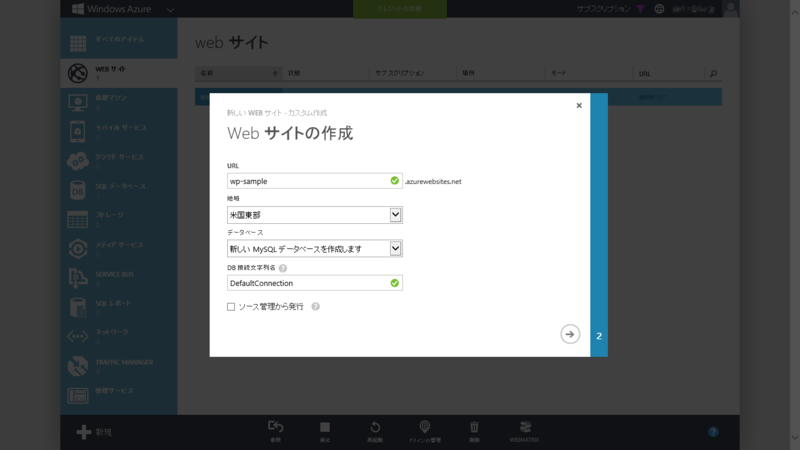Click the user avatar icon
The height and width of the screenshot is (450, 800).
731,9
